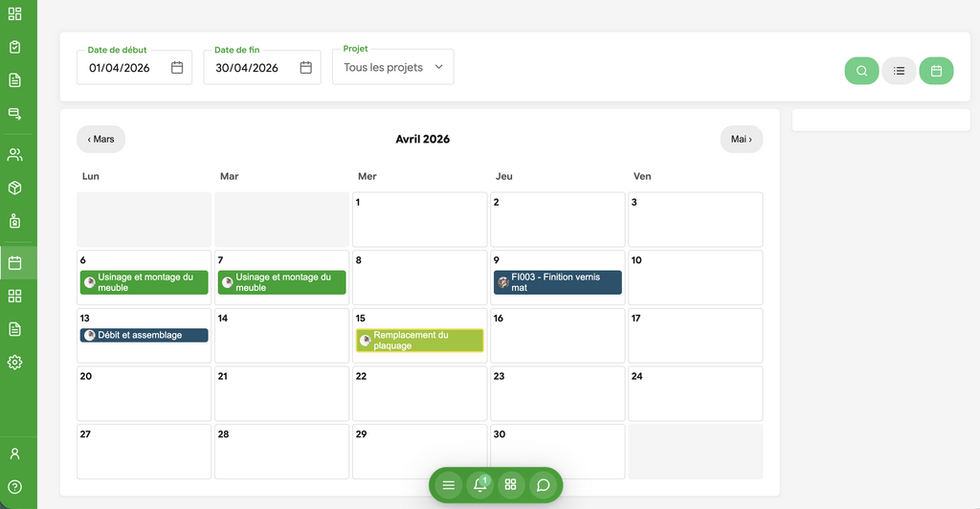This screenshot has width=980, height=509.
Task: Click the green search button
Action: [x=861, y=71]
